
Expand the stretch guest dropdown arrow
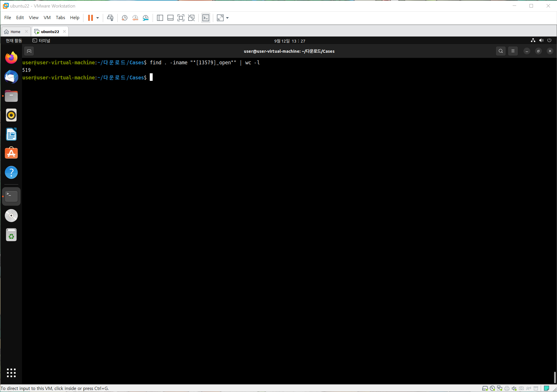pos(227,18)
